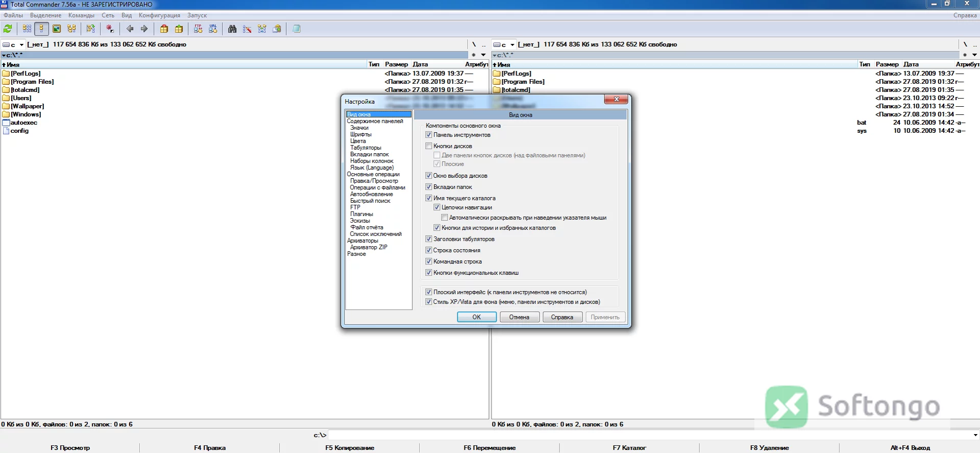
Task: Switch to thumbnail picture view in toolbar
Action: point(57,29)
